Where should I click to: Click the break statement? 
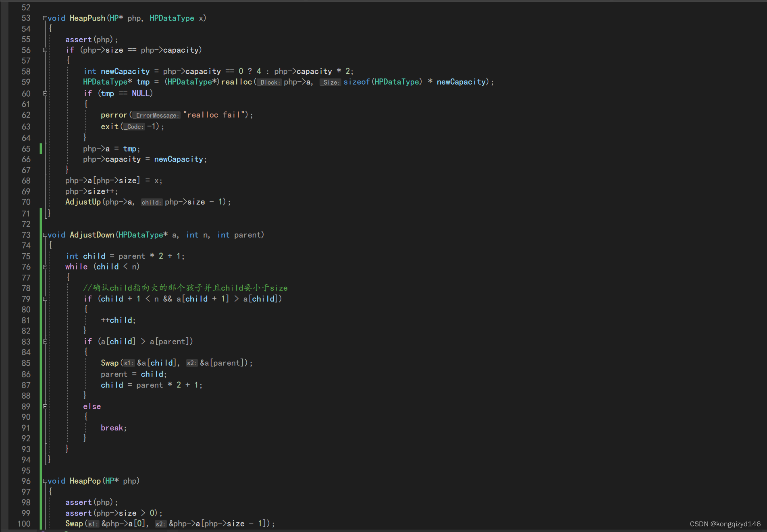pos(114,428)
